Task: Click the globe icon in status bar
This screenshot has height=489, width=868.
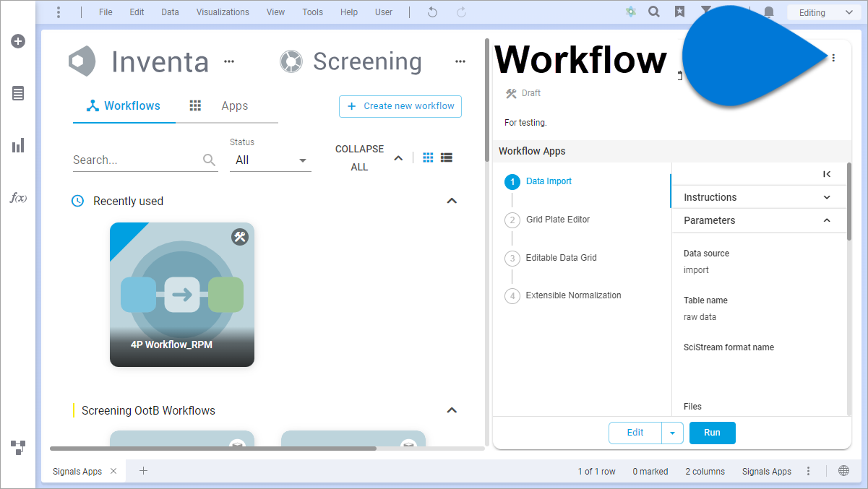Action: tap(843, 471)
